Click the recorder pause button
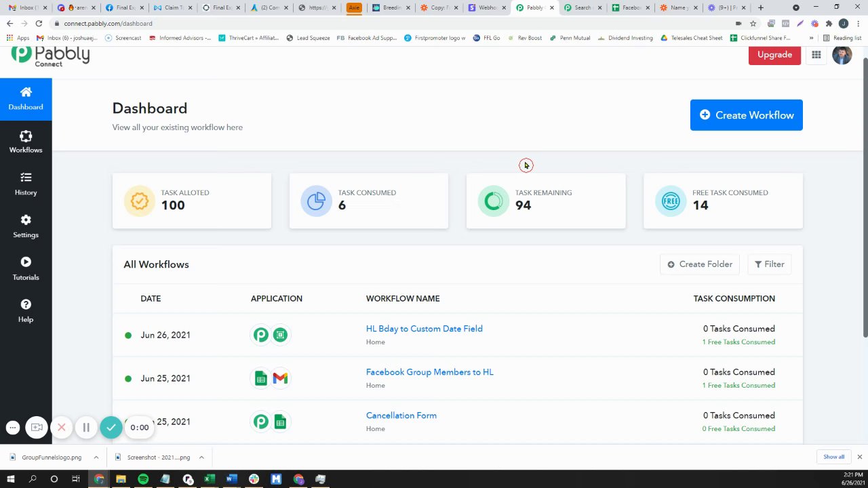The width and height of the screenshot is (868, 488). (x=86, y=427)
